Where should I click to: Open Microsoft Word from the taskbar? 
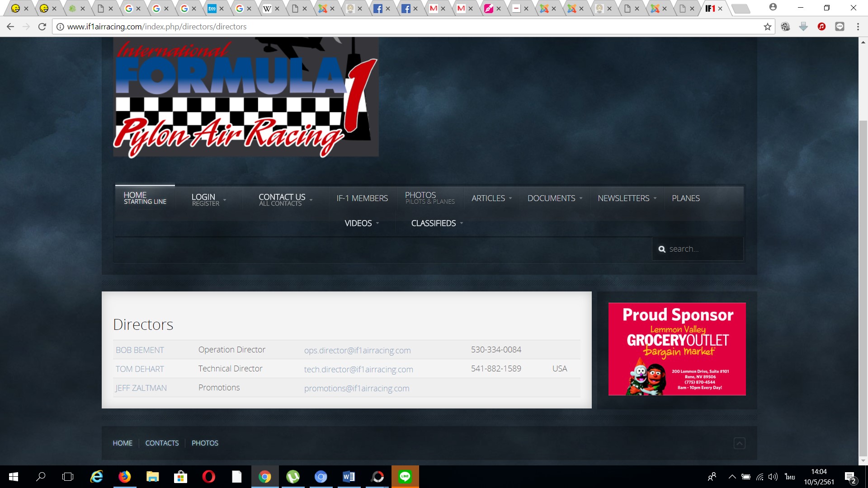click(349, 477)
